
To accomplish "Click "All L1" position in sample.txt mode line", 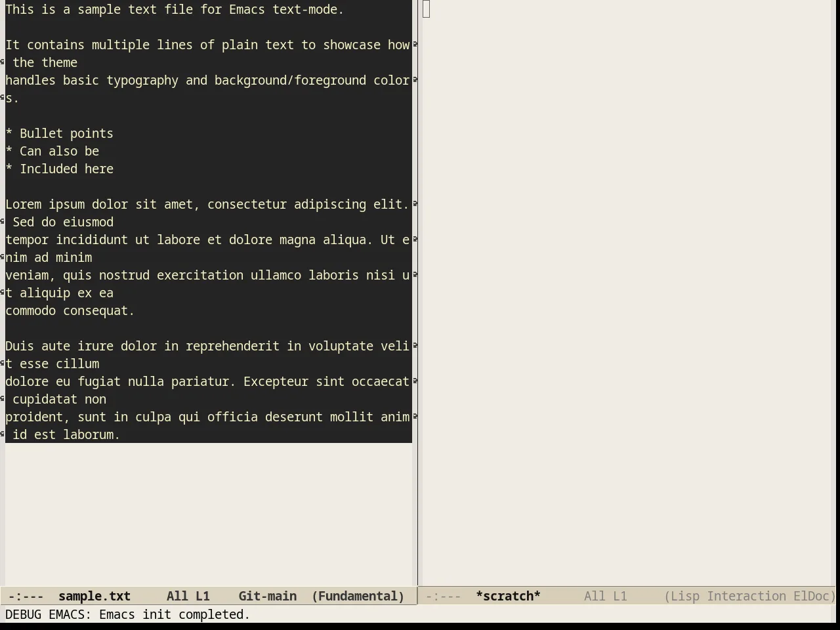I will pos(188,596).
